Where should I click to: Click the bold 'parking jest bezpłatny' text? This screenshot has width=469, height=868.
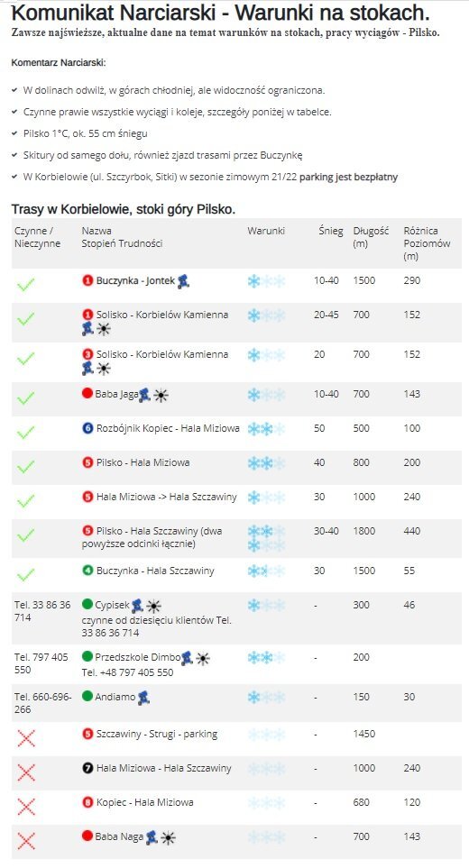(x=348, y=178)
